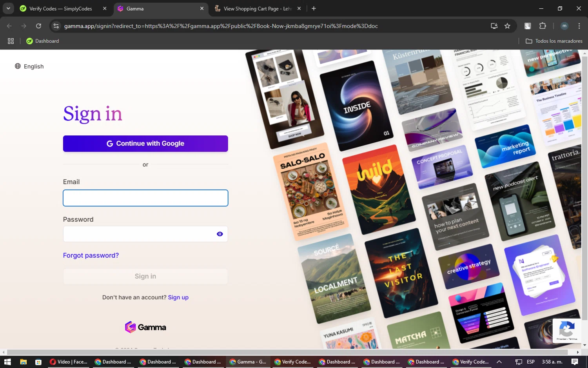The height and width of the screenshot is (368, 588).
Task: Click the Password input field
Action: (x=137, y=234)
